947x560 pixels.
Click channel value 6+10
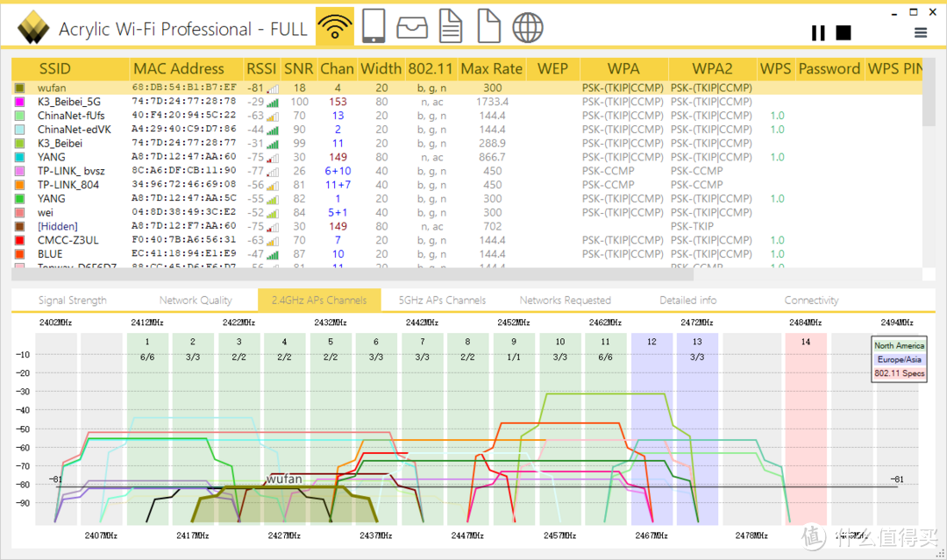tap(338, 172)
